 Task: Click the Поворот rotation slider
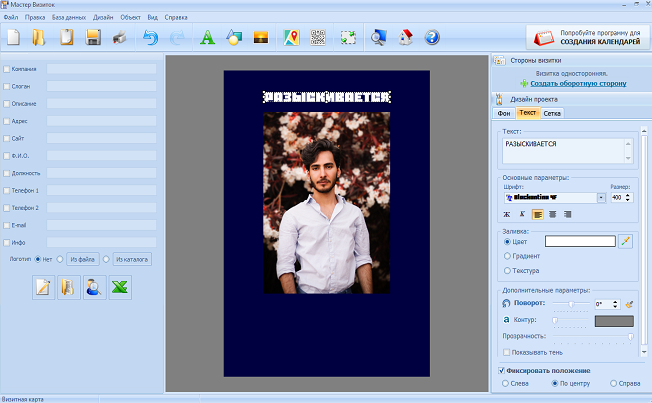pyautogui.click(x=571, y=304)
